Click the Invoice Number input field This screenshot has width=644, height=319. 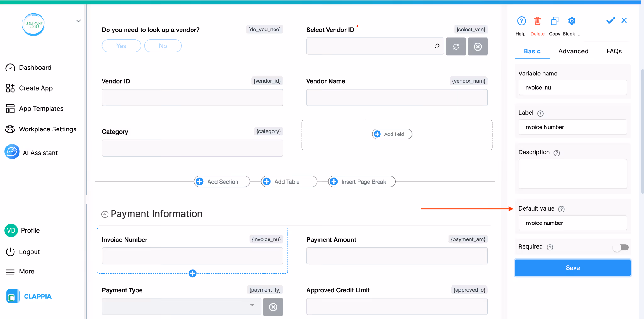192,256
